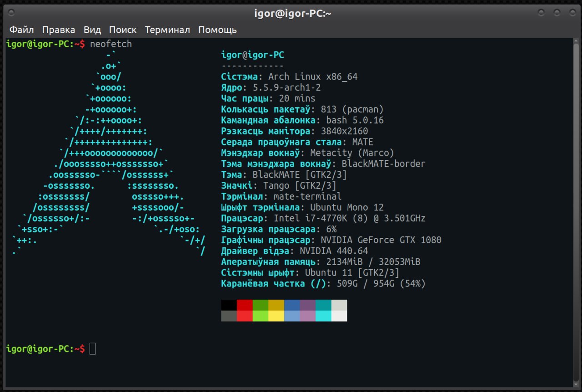Open the Поиск menu
The width and height of the screenshot is (582, 392).
pos(123,30)
